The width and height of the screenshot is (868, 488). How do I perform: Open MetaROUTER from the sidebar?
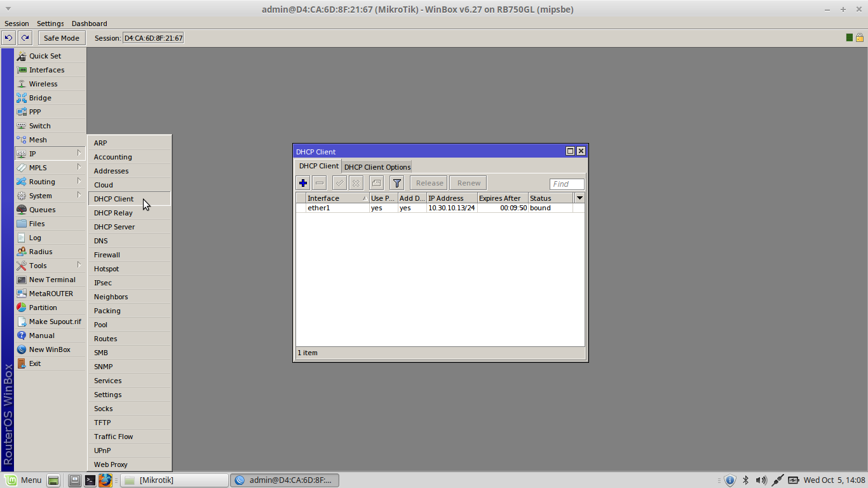tap(50, 294)
